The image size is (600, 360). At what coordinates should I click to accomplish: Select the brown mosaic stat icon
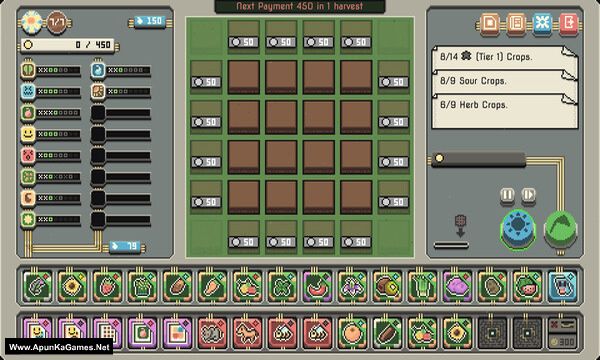click(98, 92)
